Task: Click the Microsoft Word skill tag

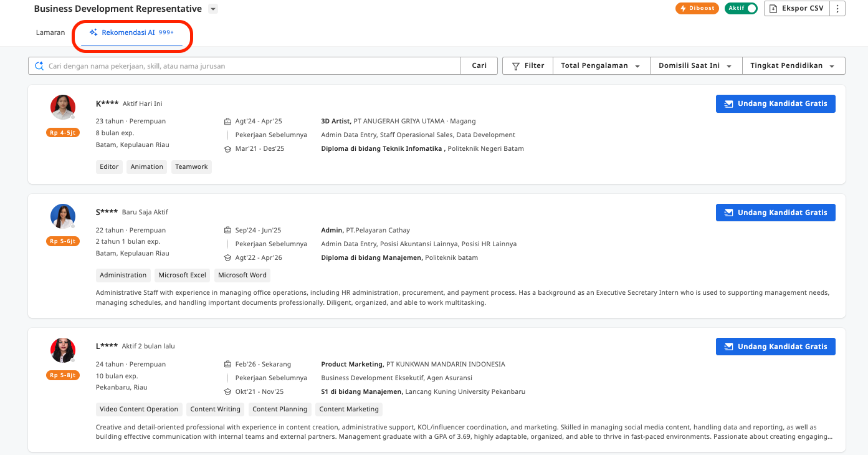Action: (x=242, y=275)
